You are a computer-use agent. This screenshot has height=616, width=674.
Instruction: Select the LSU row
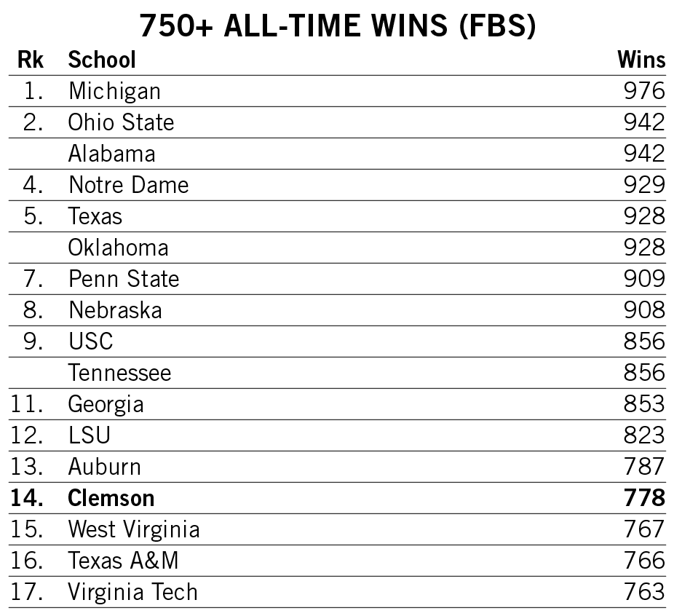point(337,435)
